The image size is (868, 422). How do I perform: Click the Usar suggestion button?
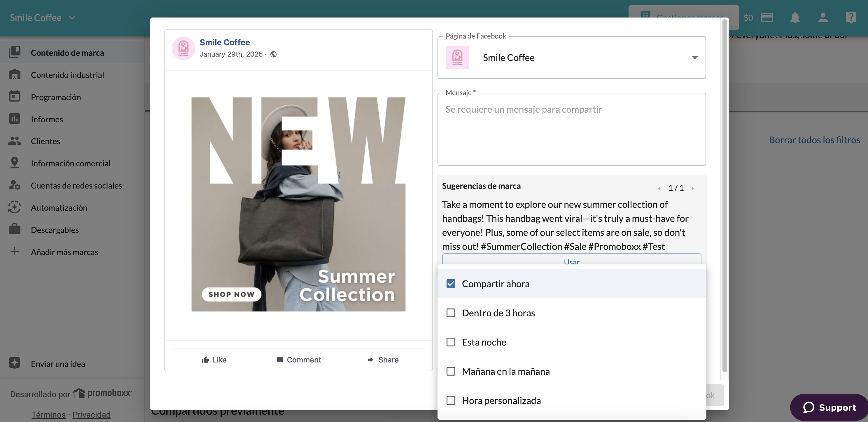click(571, 259)
